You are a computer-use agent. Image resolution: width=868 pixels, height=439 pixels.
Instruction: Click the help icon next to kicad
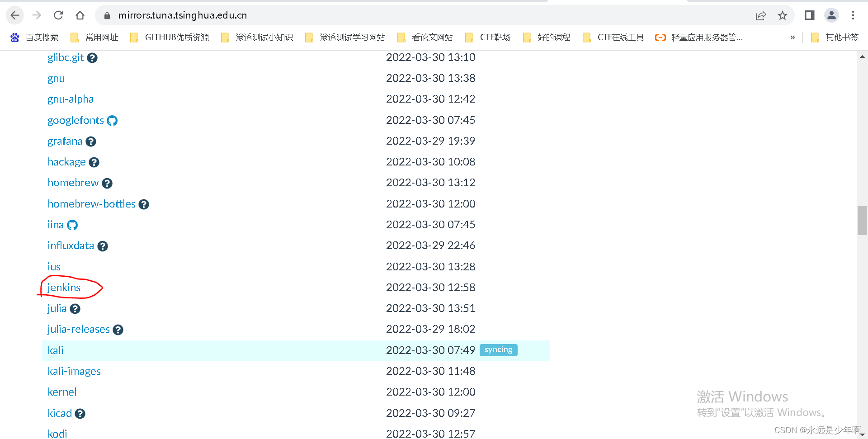pyautogui.click(x=80, y=414)
